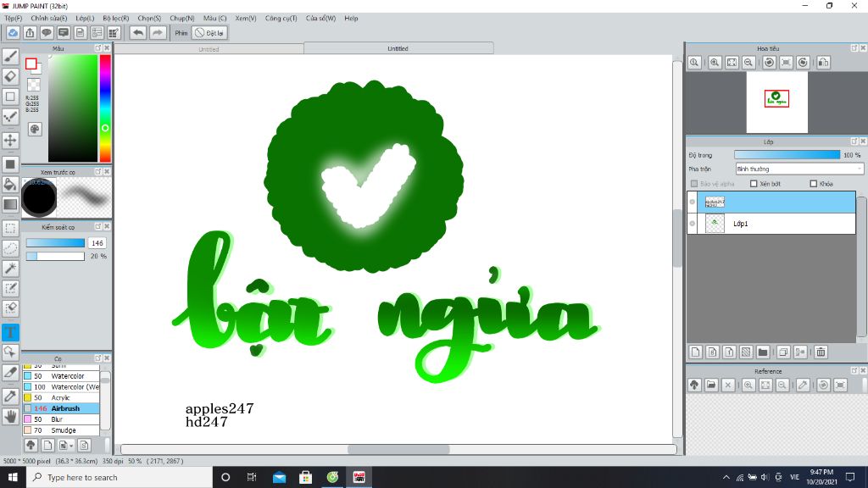Select the Acrylic brush
The height and width of the screenshot is (488, 868).
[61, 397]
